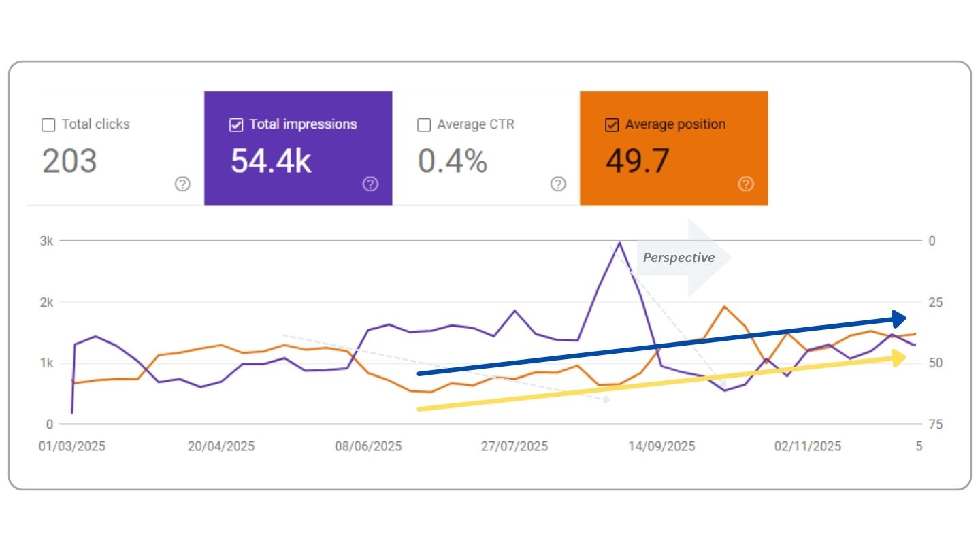Click the 01/03/2025 axis label
This screenshot has width=980, height=551.
tap(70, 446)
